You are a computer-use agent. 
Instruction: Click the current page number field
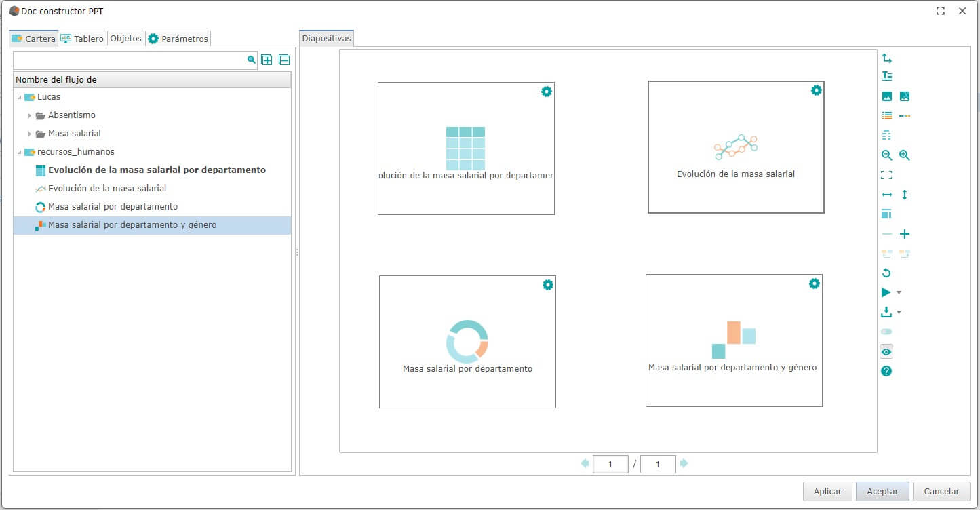[x=610, y=465]
